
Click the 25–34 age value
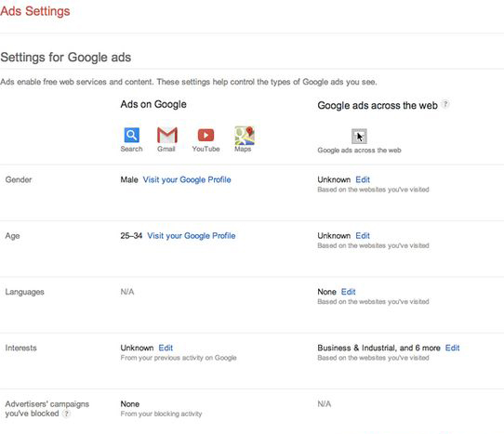tap(131, 236)
